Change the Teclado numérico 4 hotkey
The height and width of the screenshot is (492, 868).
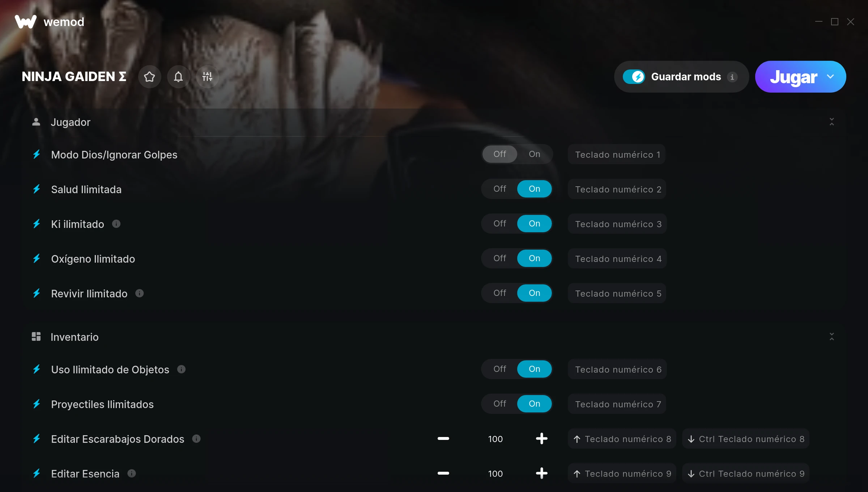click(617, 259)
